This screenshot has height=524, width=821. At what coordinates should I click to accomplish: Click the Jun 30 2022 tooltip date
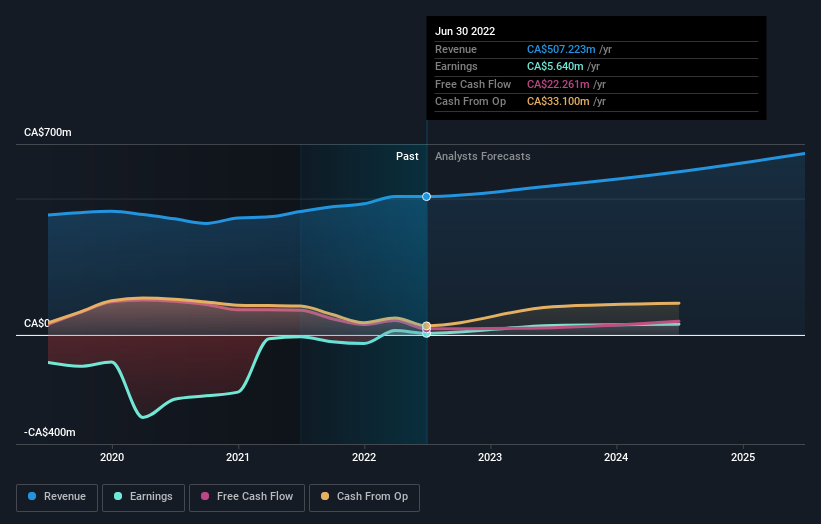pos(465,31)
